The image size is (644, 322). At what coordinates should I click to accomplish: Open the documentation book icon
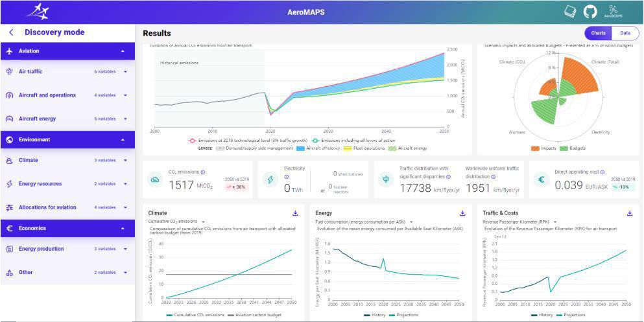tap(571, 12)
